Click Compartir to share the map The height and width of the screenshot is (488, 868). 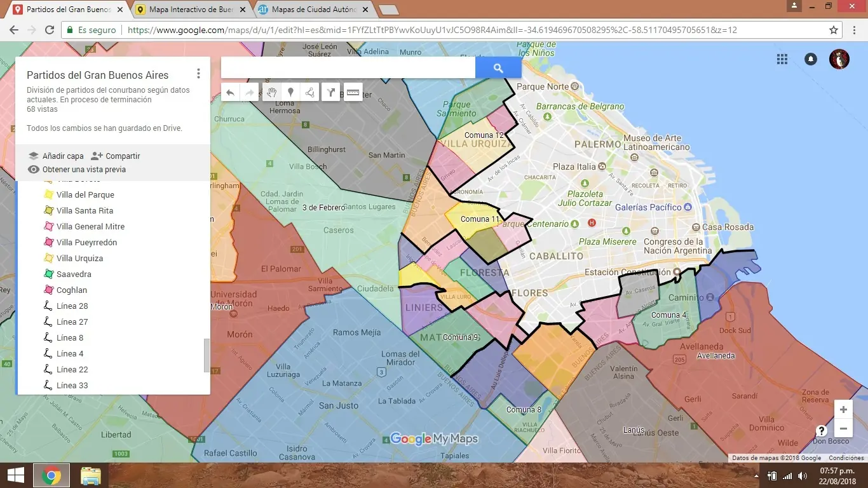pos(116,156)
